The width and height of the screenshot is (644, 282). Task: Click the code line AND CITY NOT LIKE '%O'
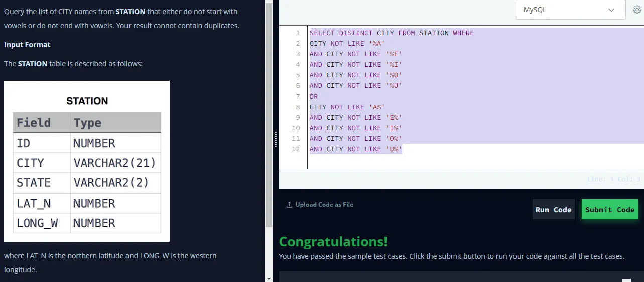356,75
